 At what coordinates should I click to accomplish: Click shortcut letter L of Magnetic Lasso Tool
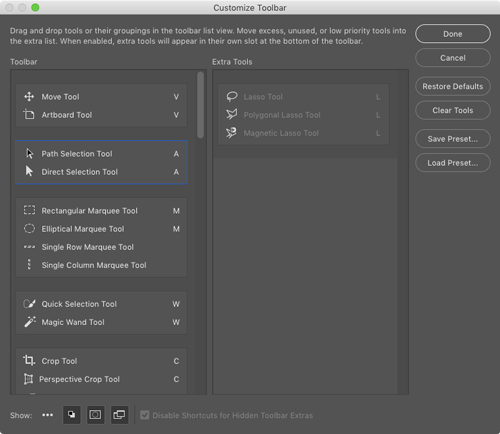(x=378, y=133)
